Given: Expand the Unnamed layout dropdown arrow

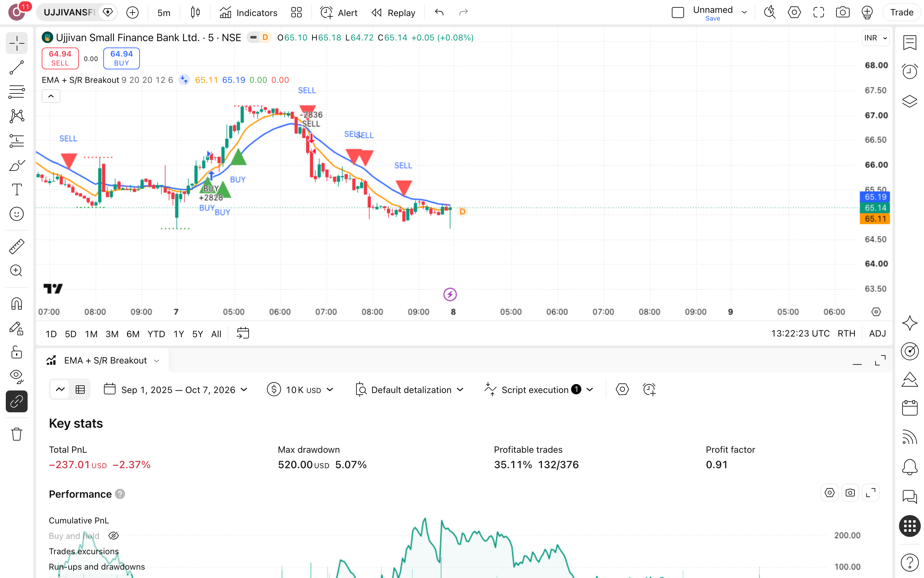Looking at the screenshot, I should [x=744, y=13].
